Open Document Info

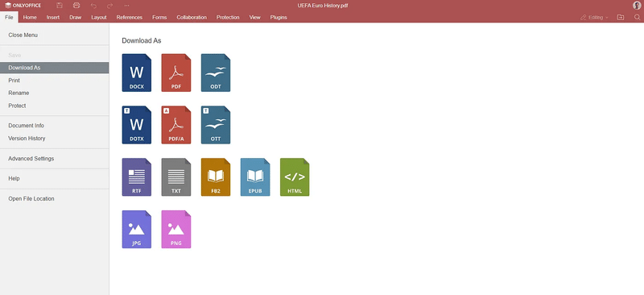[x=54, y=126]
